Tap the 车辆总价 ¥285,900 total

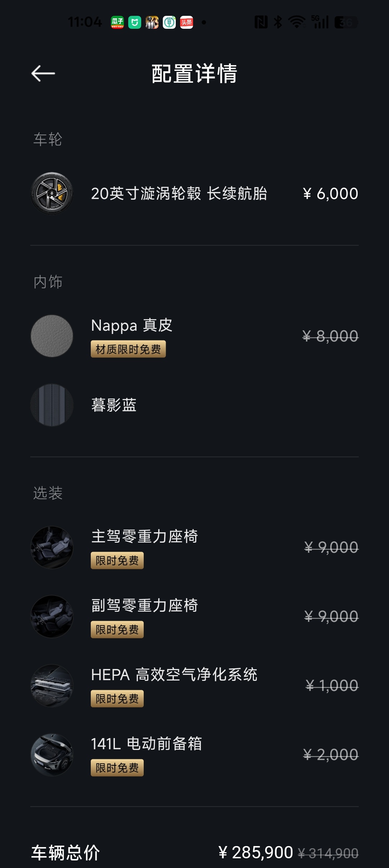(256, 853)
